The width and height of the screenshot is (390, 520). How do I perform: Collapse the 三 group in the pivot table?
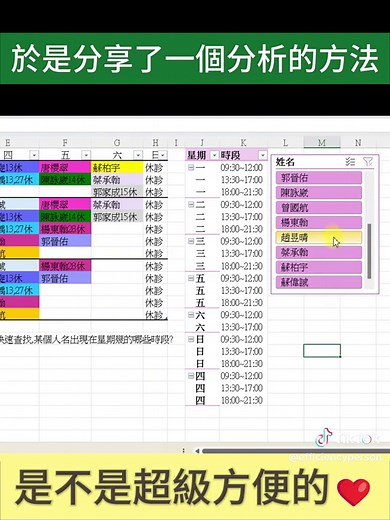tap(191, 241)
